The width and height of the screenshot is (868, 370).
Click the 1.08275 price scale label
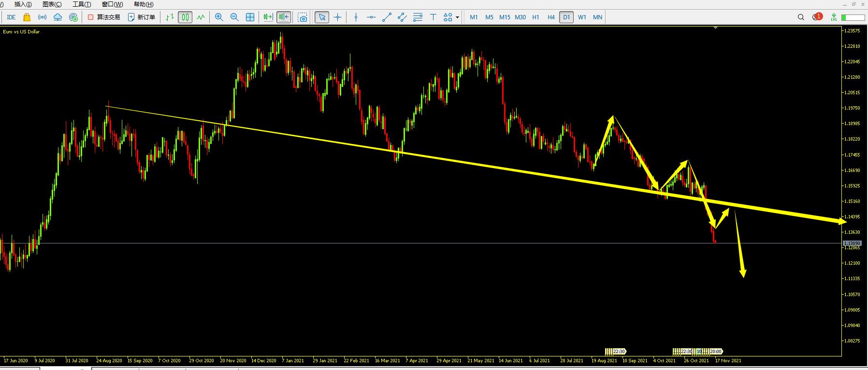click(x=852, y=341)
